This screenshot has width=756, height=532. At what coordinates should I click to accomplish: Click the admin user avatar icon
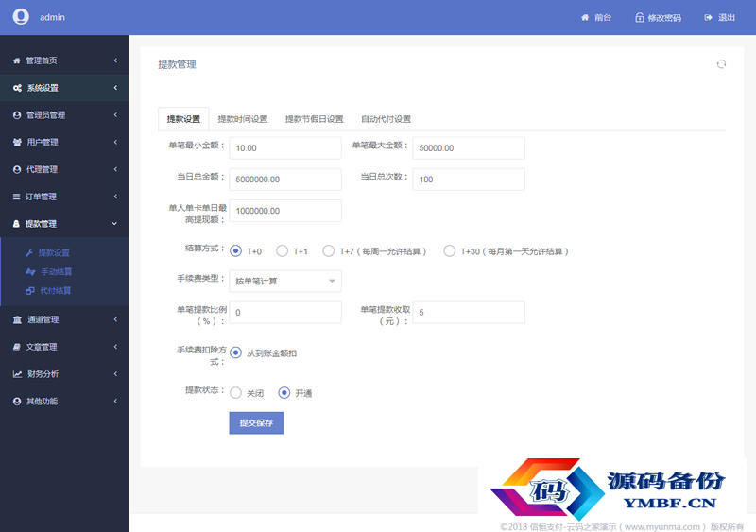tap(21, 17)
